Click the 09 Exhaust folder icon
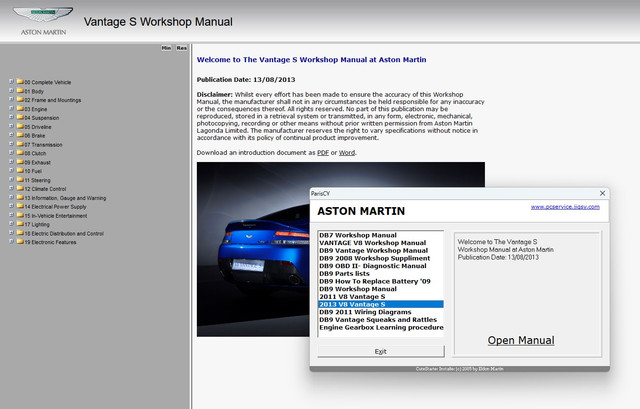This screenshot has width=640, height=409. pyautogui.click(x=20, y=162)
